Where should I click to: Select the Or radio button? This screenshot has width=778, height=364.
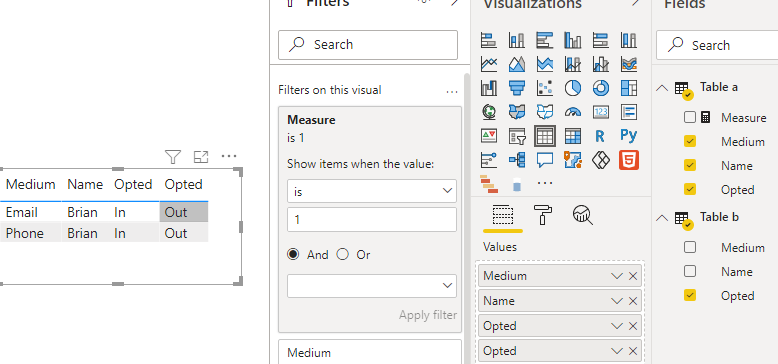pyautogui.click(x=342, y=254)
